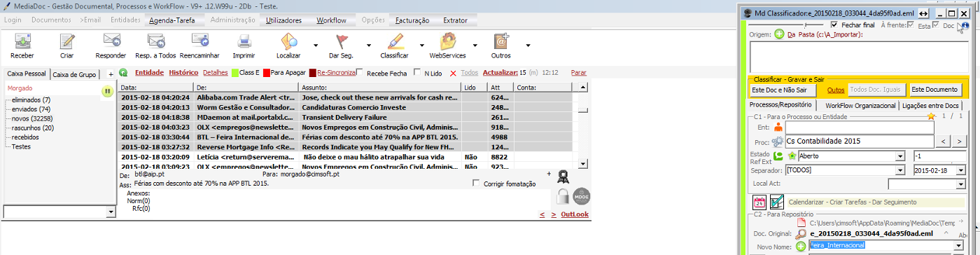980x255 pixels.
Task: Open the Separador dropdown showing [TODOS]
Action: 900,170
